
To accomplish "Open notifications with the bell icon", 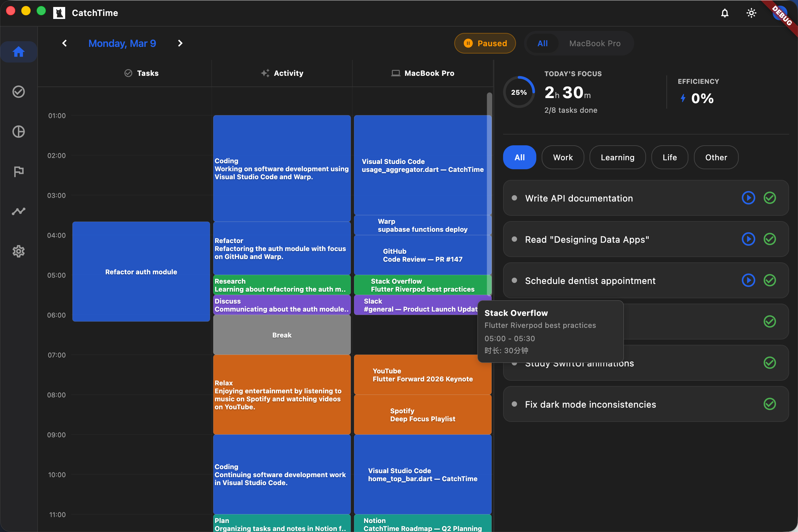I will (x=725, y=13).
